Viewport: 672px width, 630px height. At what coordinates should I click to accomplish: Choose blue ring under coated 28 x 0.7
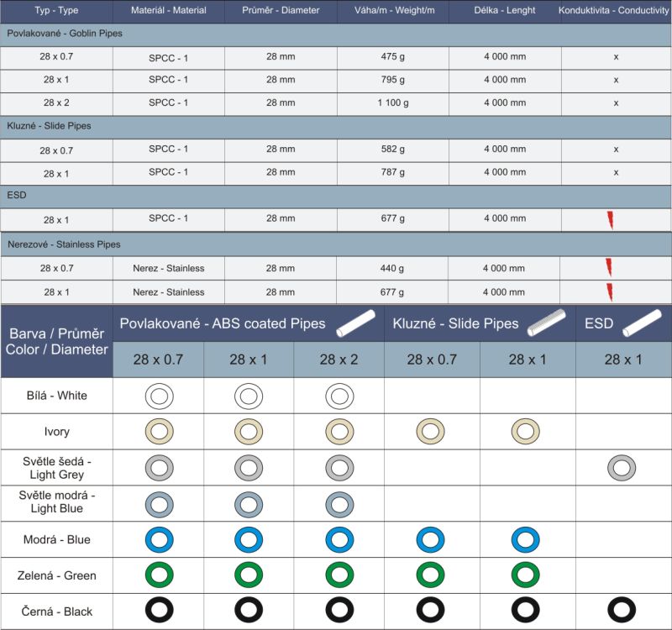159,540
